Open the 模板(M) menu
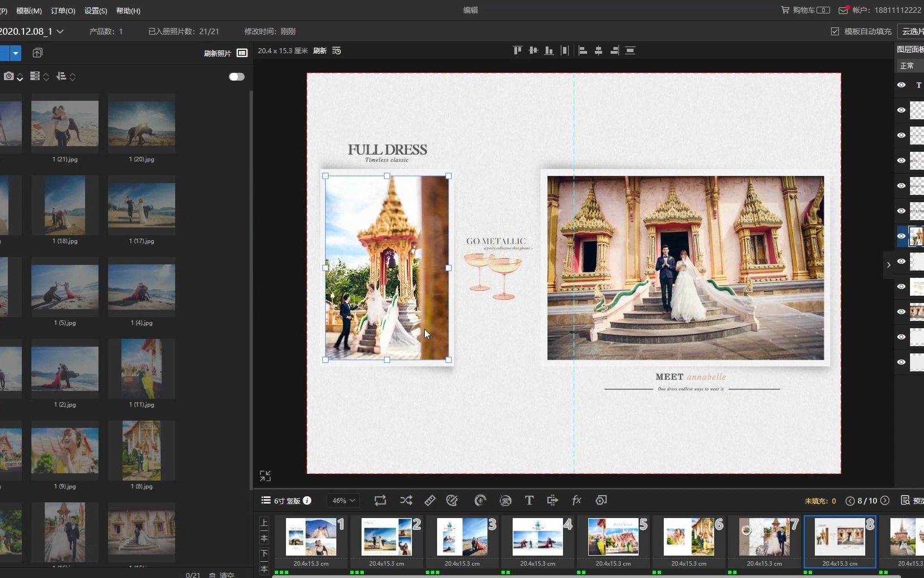This screenshot has height=578, width=924. click(29, 11)
